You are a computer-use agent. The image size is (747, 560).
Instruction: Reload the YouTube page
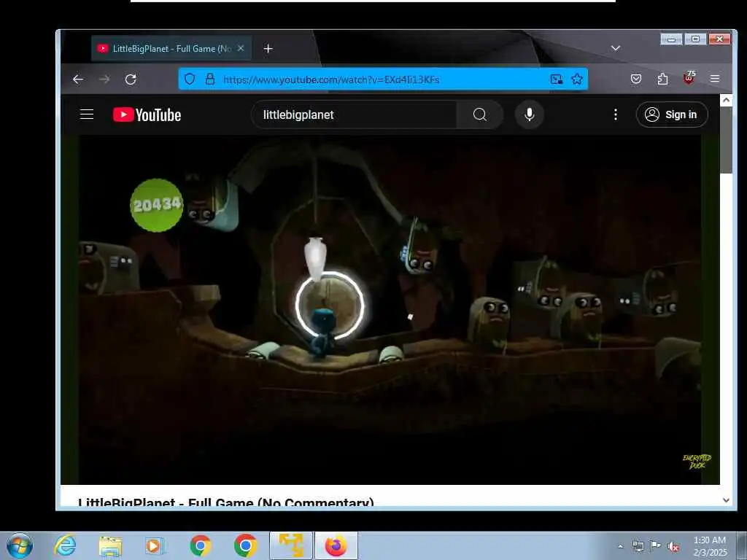click(x=131, y=79)
